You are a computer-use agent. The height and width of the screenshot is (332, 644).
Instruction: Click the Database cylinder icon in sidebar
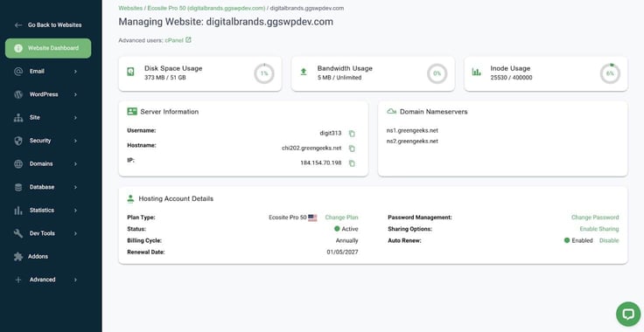click(x=18, y=187)
